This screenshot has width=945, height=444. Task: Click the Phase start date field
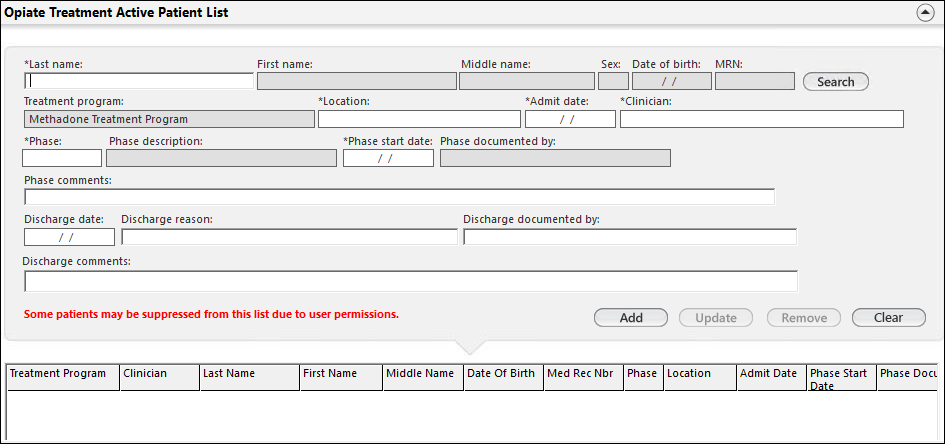(x=388, y=158)
